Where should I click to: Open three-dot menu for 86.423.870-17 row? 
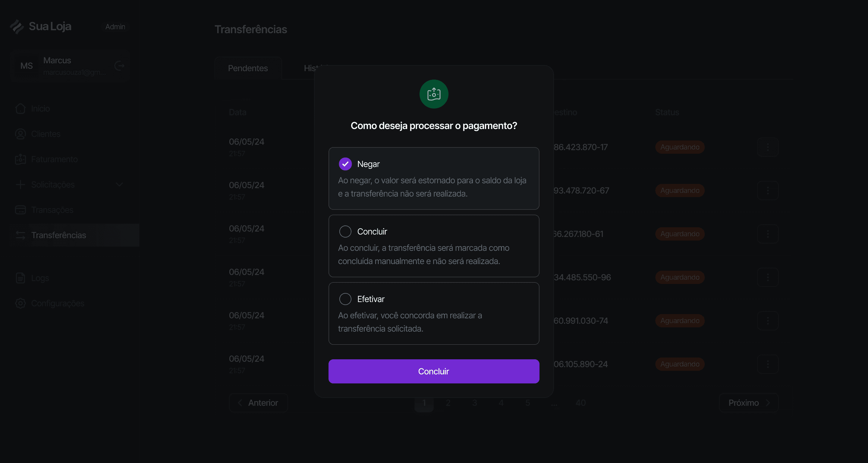[768, 147]
